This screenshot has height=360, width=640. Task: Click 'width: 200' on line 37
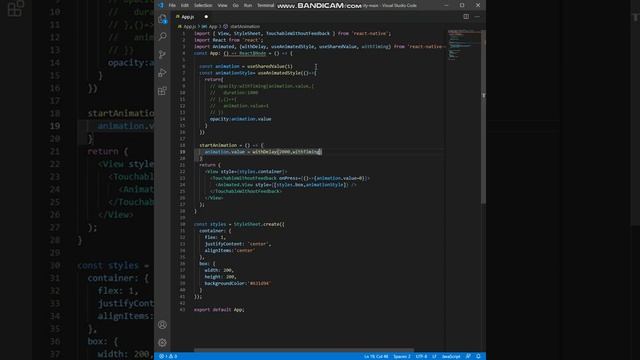coord(218,270)
